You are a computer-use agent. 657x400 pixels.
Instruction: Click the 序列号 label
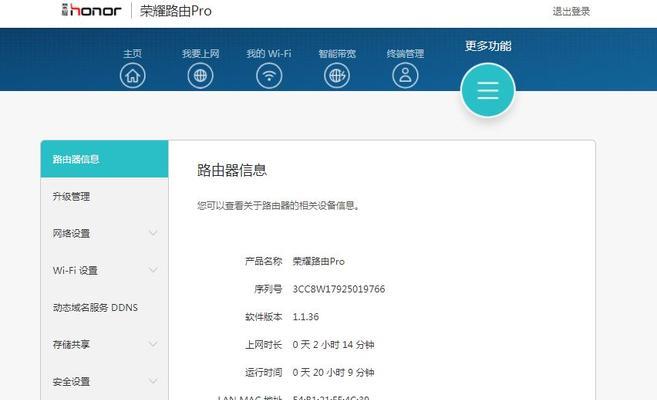[x=268, y=289]
